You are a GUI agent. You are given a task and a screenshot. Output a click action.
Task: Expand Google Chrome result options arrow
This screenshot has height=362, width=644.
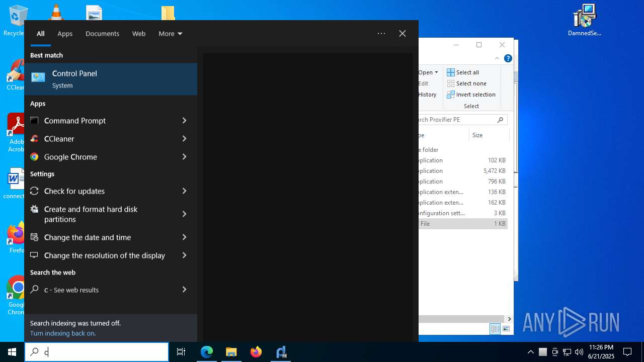coord(184,157)
